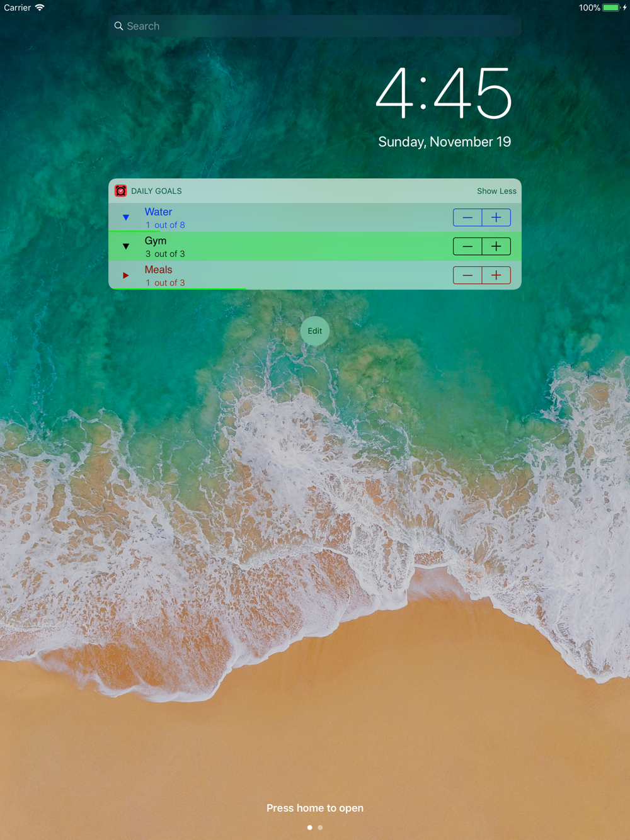The height and width of the screenshot is (840, 630).
Task: Tap Show Less on Daily Goals widget
Action: click(x=496, y=191)
